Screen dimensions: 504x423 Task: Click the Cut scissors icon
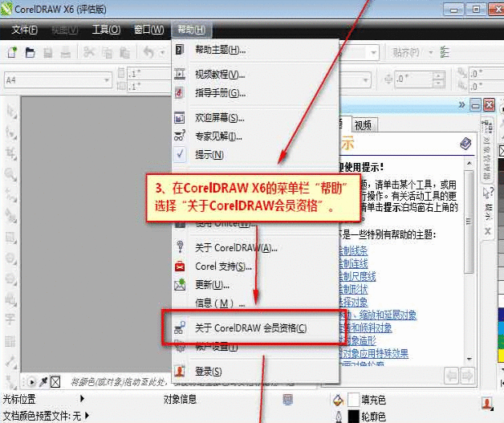pyautogui.click(x=88, y=51)
